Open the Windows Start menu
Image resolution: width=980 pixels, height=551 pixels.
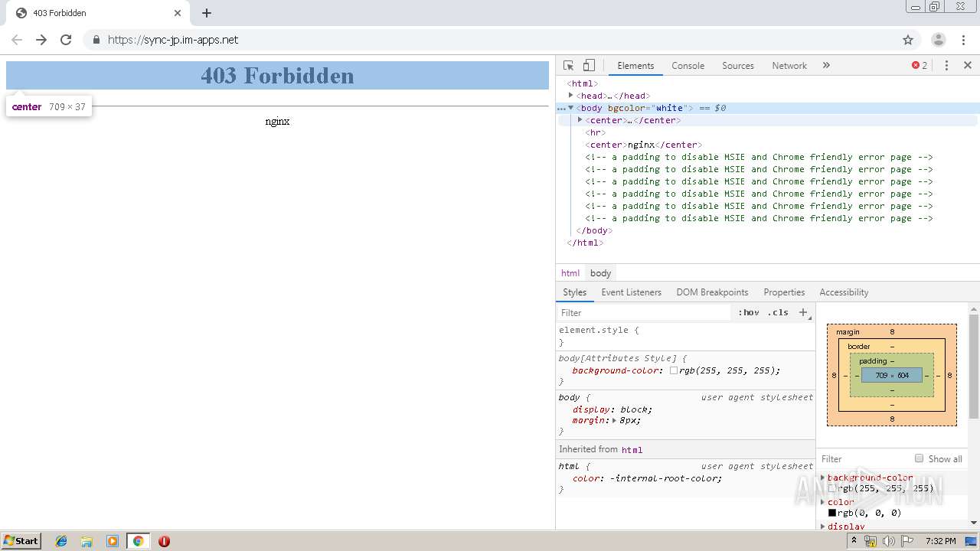point(21,541)
